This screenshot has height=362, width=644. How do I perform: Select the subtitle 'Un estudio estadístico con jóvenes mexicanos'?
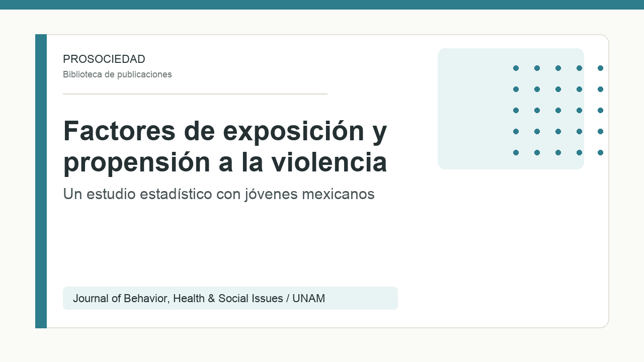219,194
